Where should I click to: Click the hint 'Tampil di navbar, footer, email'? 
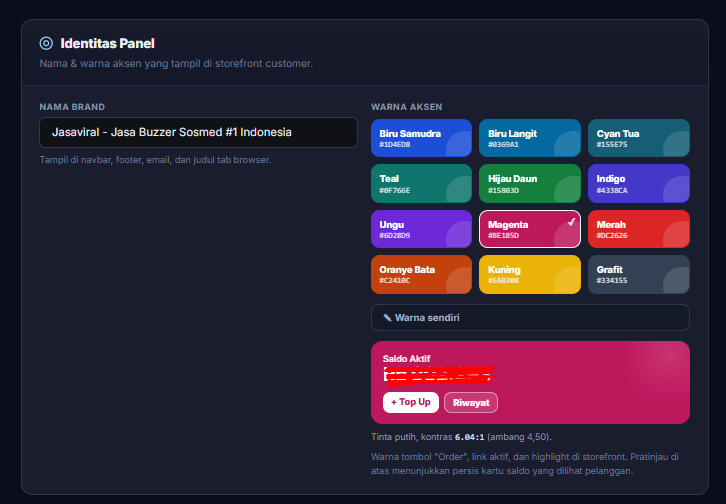[155, 160]
